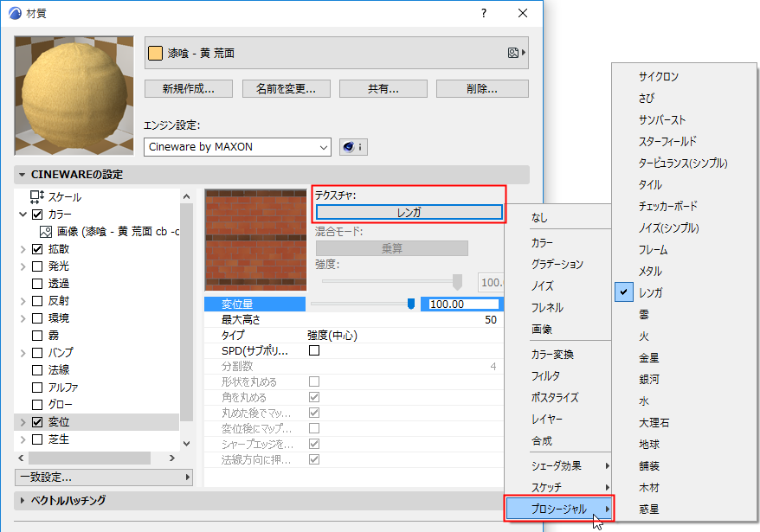This screenshot has width=760, height=532.
Task: Tick the SPD(サブポリ...) checkbox
Action: point(314,350)
